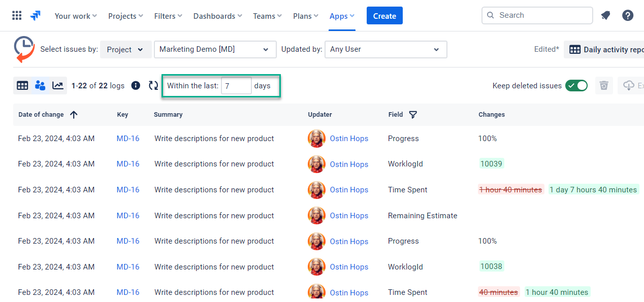This screenshot has height=302, width=644.
Task: Switch to users view icon
Action: pyautogui.click(x=40, y=86)
